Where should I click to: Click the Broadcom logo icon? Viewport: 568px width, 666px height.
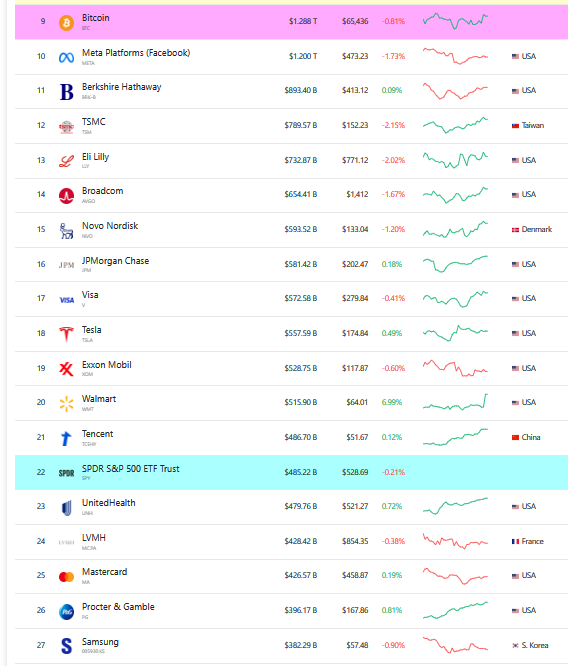click(66, 196)
